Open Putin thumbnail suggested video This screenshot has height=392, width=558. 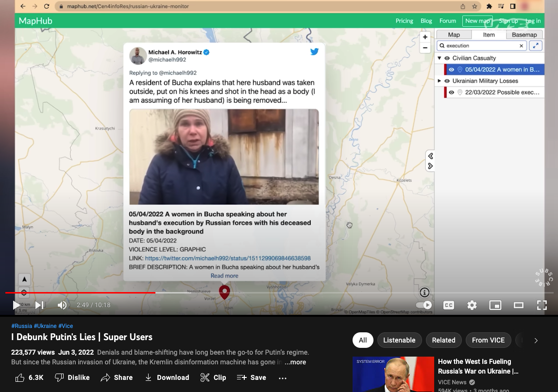click(393, 374)
